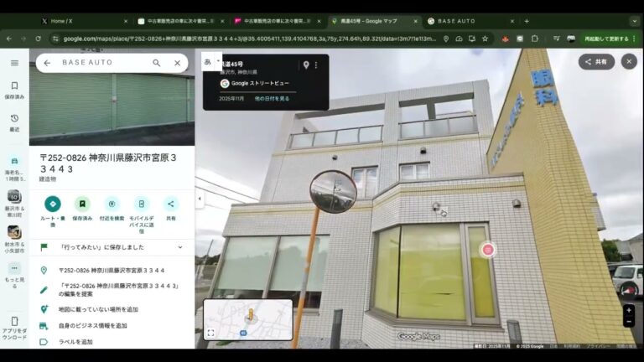Toggle the Saved place bookmark button
Image resolution: width=644 pixels, height=362 pixels.
[x=82, y=204]
